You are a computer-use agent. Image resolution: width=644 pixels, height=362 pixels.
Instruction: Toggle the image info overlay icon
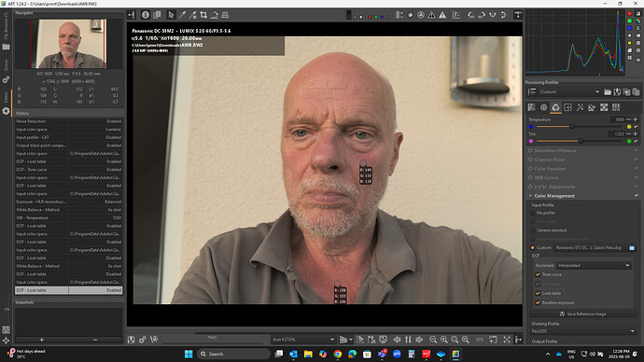click(146, 15)
